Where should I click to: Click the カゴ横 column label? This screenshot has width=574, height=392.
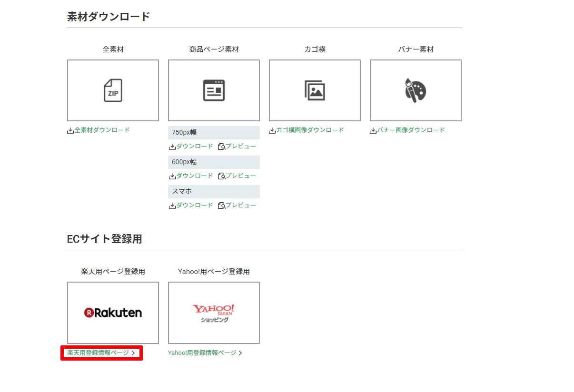coord(315,49)
